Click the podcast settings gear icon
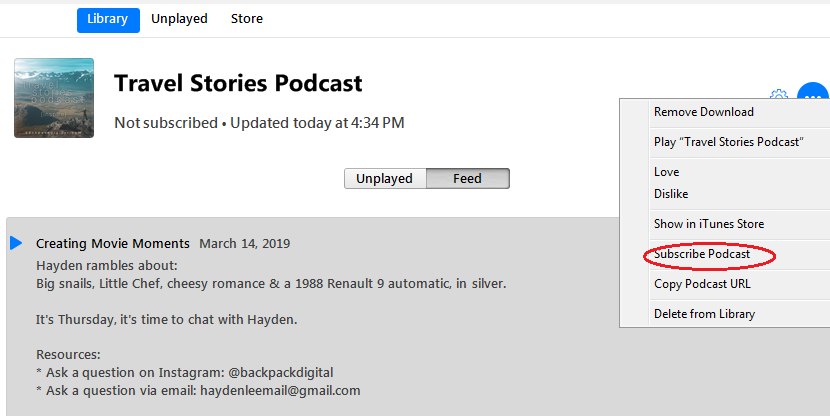Viewport: 830px width, 416px height. click(778, 97)
